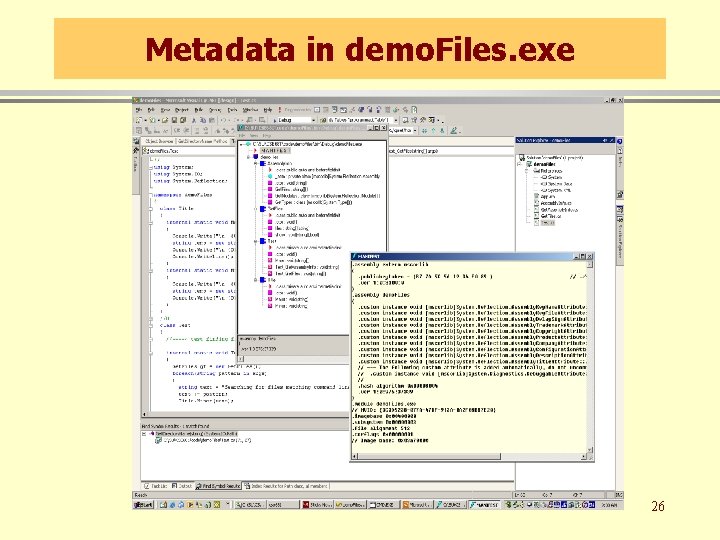Switch to the Index Results tab

tap(286, 486)
